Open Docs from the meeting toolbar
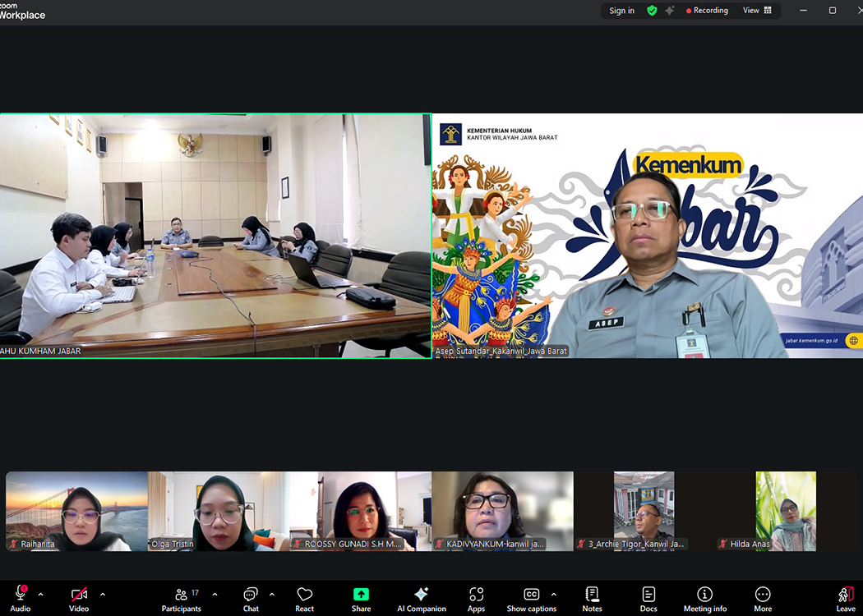 point(648,598)
